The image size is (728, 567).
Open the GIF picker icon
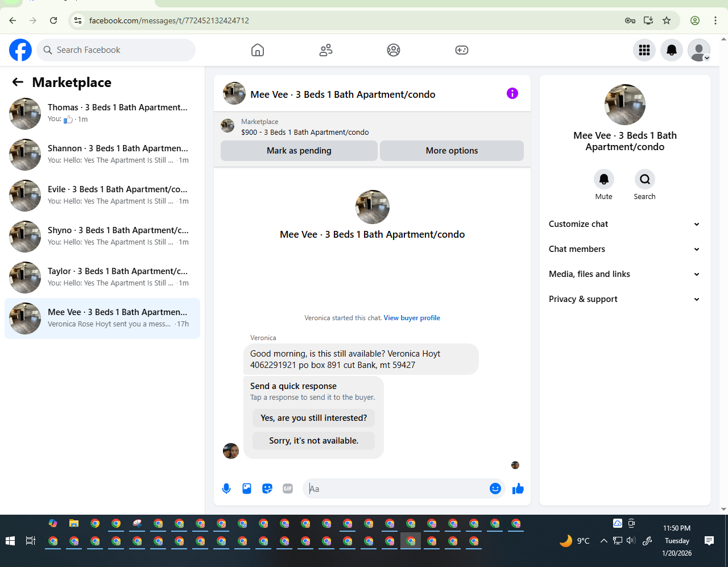[288, 489]
